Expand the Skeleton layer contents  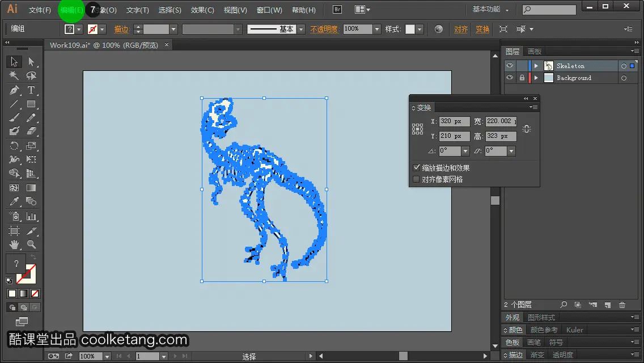click(536, 66)
